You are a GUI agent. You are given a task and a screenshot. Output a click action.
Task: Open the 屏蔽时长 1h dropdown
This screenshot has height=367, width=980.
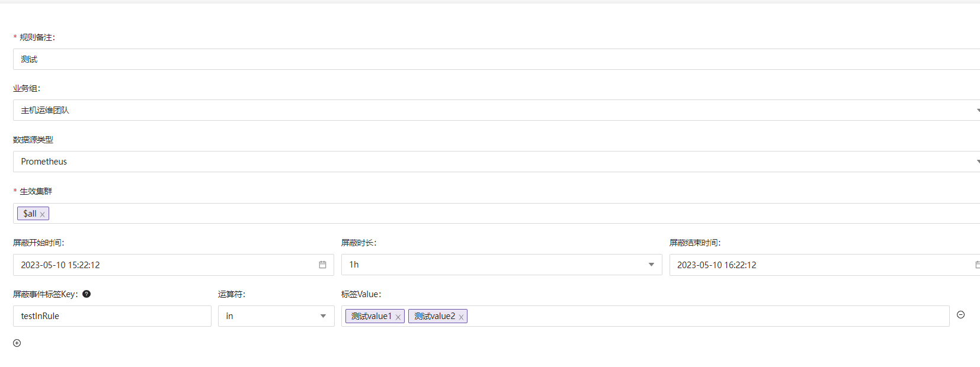501,265
